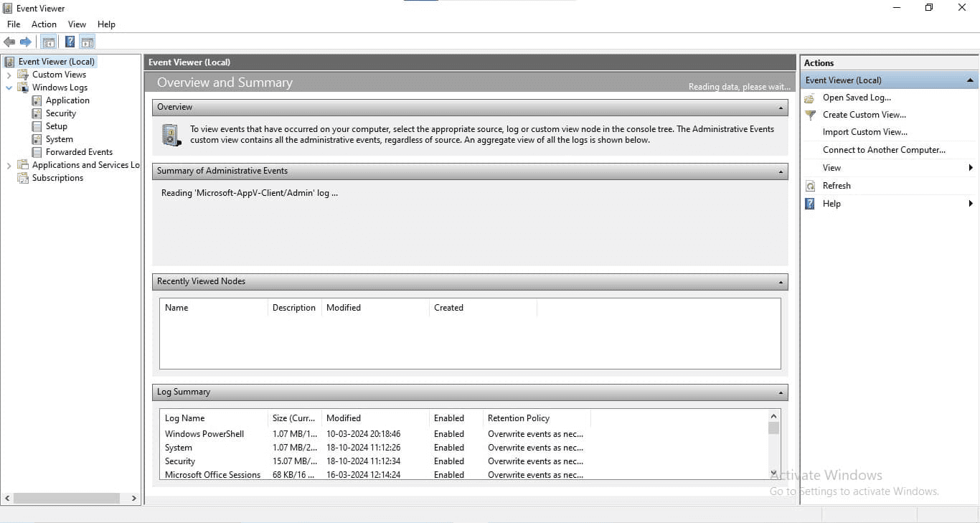Viewport: 980px width, 523px height.
Task: Click Import Custom View in Actions pane
Action: [x=864, y=132]
